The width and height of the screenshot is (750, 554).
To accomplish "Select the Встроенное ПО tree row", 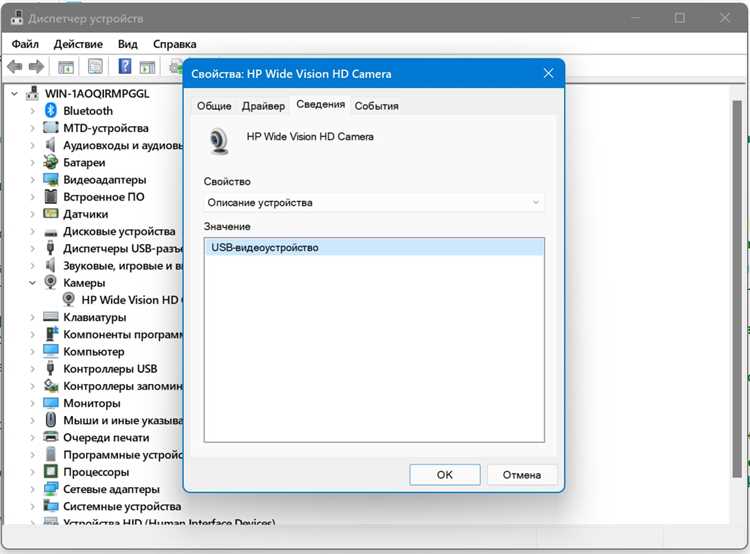I will [x=104, y=197].
